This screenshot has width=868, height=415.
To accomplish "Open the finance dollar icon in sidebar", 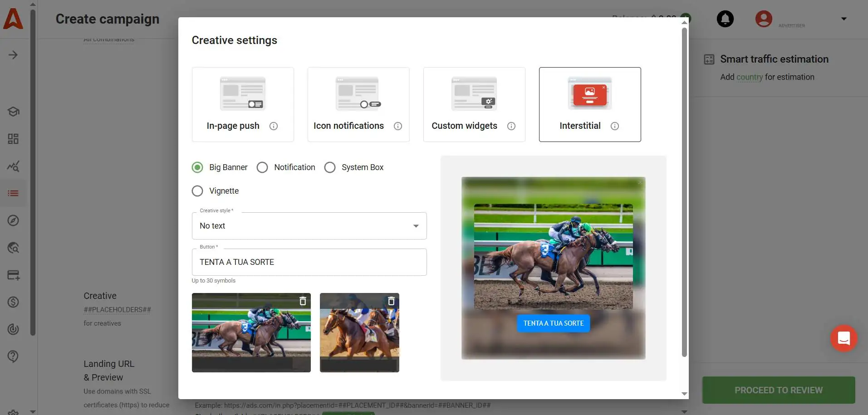I will [x=13, y=302].
